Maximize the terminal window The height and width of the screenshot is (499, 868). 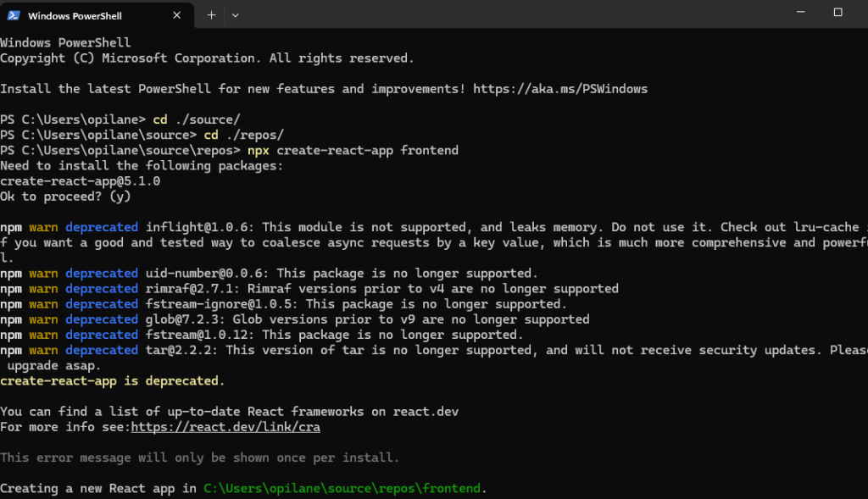(837, 12)
